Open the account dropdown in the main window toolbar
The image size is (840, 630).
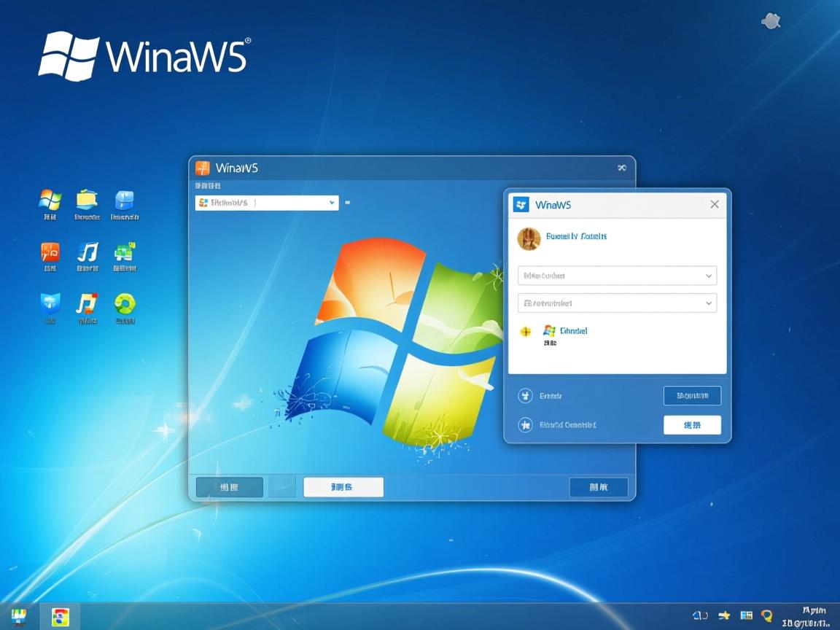[266, 203]
